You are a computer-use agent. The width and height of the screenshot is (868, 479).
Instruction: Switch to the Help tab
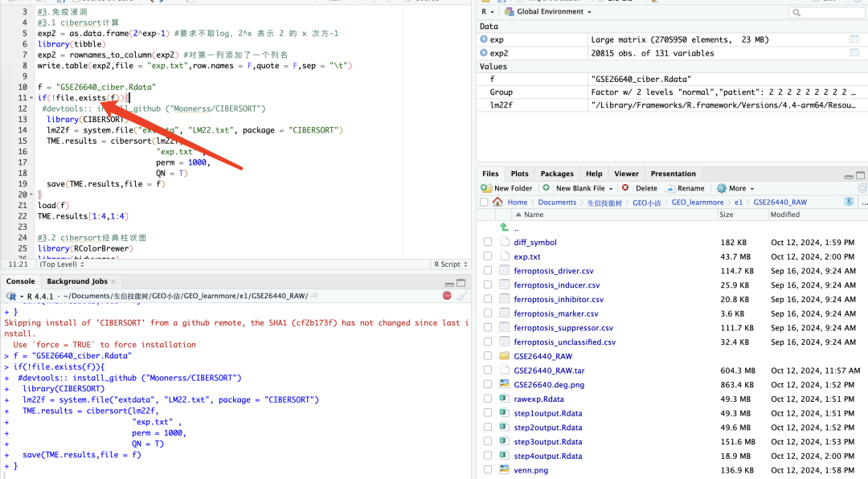tap(594, 174)
